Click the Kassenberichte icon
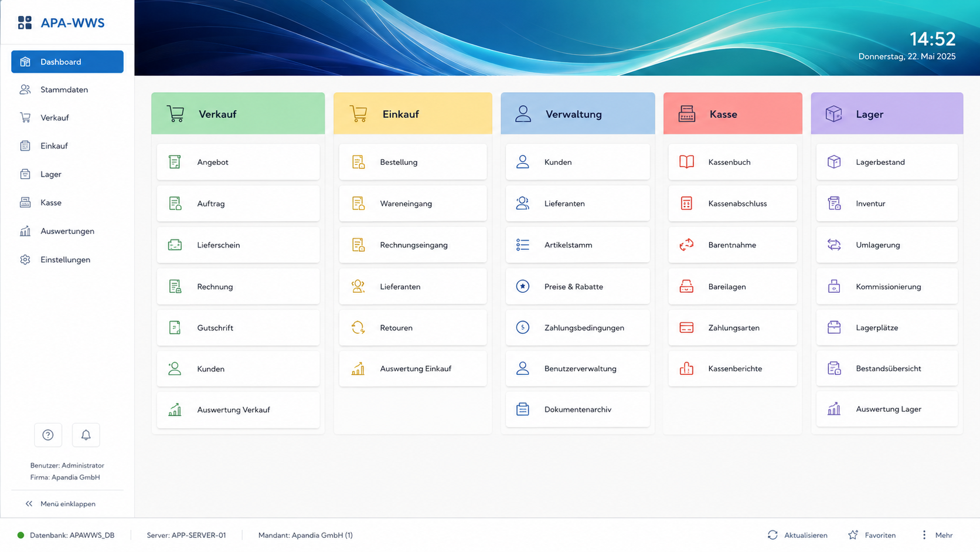This screenshot has height=552, width=980. tap(686, 368)
